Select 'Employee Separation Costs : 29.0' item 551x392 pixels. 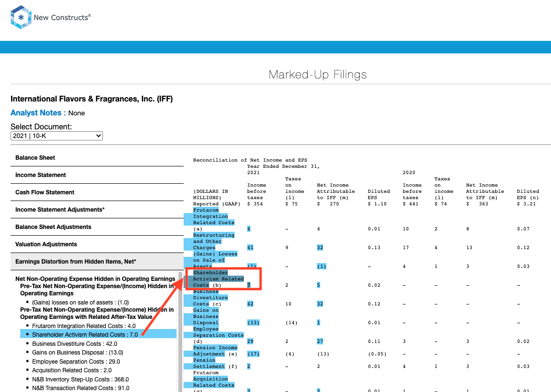tap(76, 362)
